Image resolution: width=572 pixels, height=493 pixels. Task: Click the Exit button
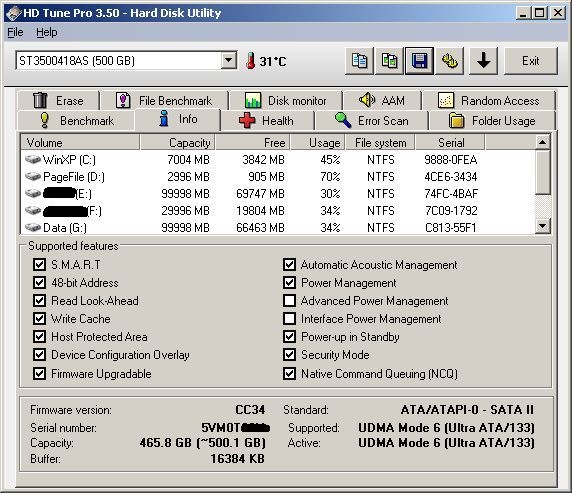click(530, 61)
